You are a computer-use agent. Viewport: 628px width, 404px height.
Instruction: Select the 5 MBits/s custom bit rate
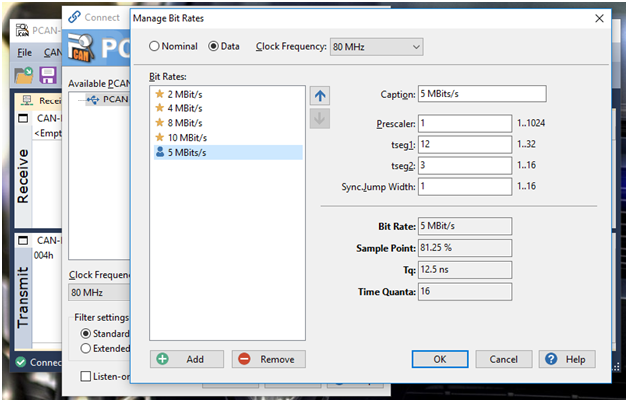click(x=187, y=152)
